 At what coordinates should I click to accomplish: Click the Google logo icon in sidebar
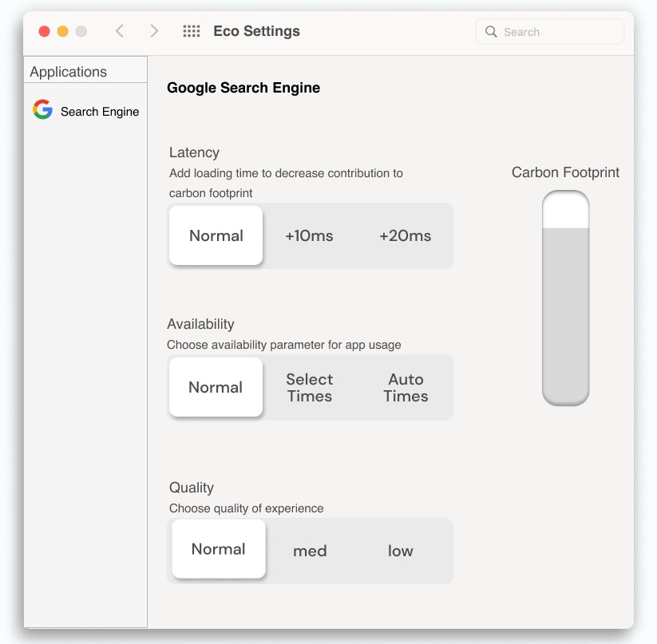[x=42, y=110]
